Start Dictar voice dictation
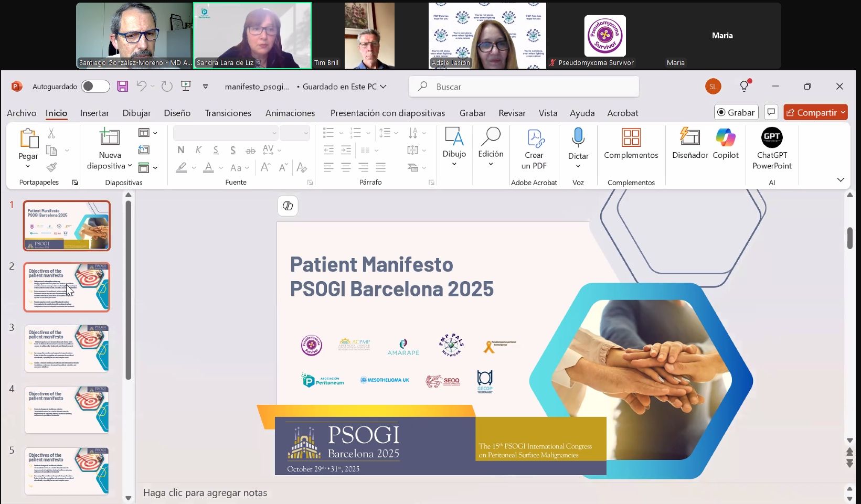 [x=578, y=148]
